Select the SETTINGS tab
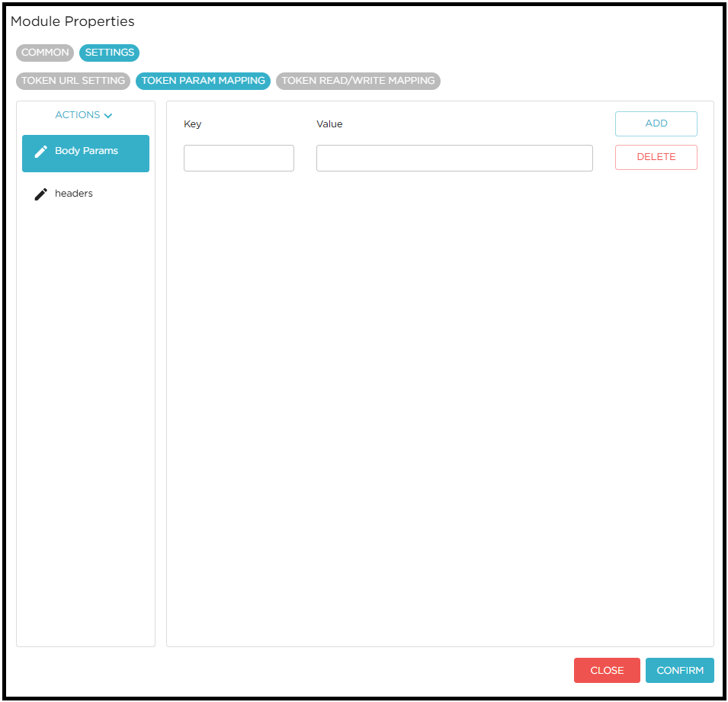 109,53
